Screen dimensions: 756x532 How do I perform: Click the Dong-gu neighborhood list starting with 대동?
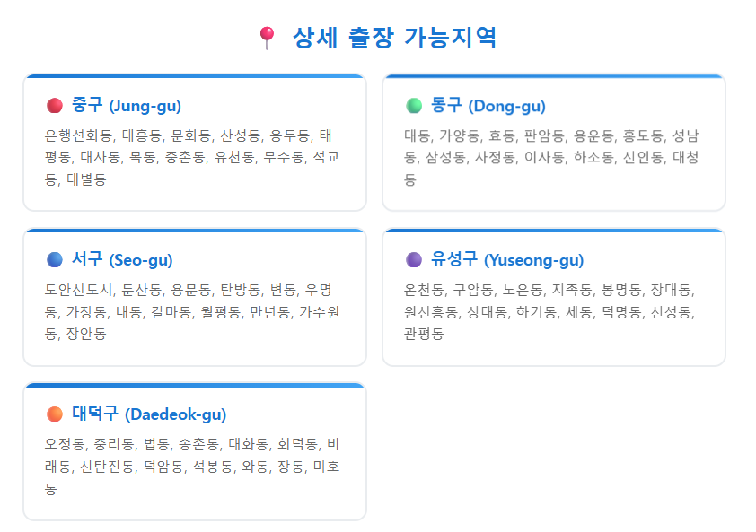[x=551, y=157]
